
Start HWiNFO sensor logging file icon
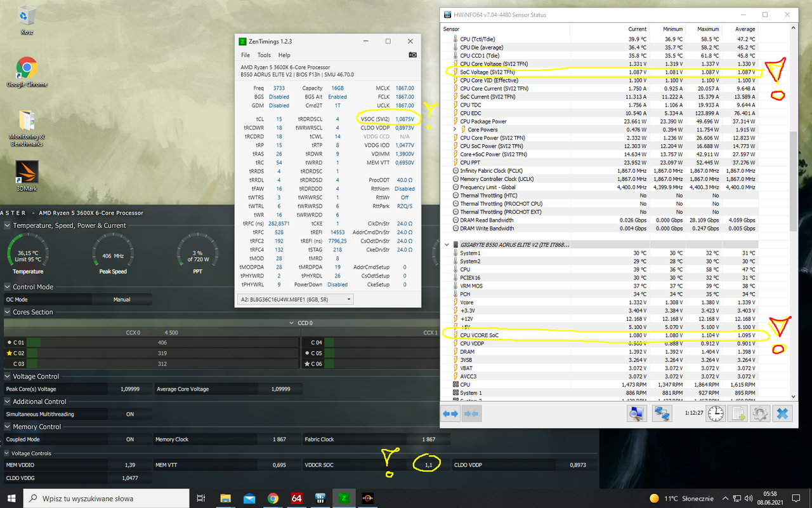[738, 413]
